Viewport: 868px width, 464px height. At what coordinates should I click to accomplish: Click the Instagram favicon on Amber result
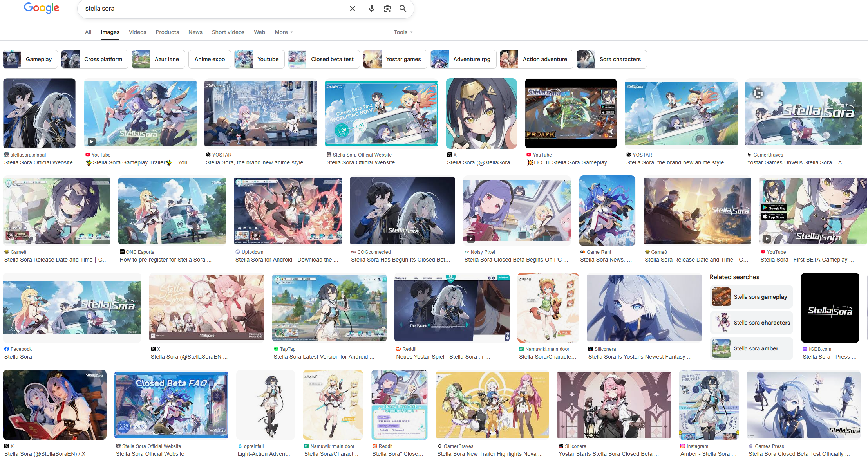click(683, 446)
